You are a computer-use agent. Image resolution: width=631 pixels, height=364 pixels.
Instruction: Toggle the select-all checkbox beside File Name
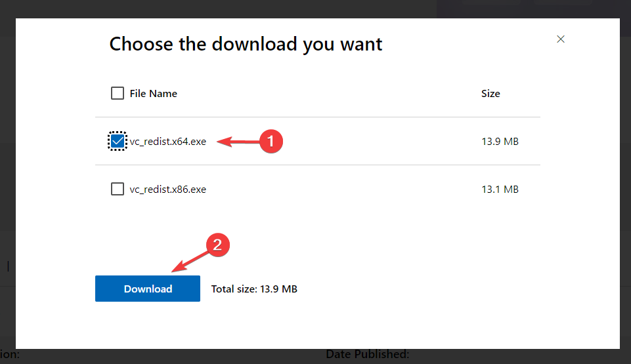[x=118, y=93]
